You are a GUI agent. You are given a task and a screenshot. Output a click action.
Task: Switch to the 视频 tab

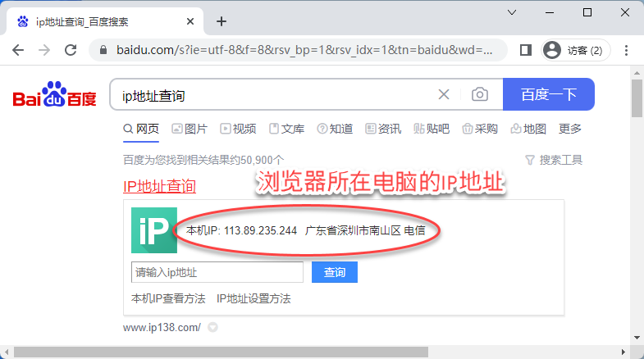[238, 129]
